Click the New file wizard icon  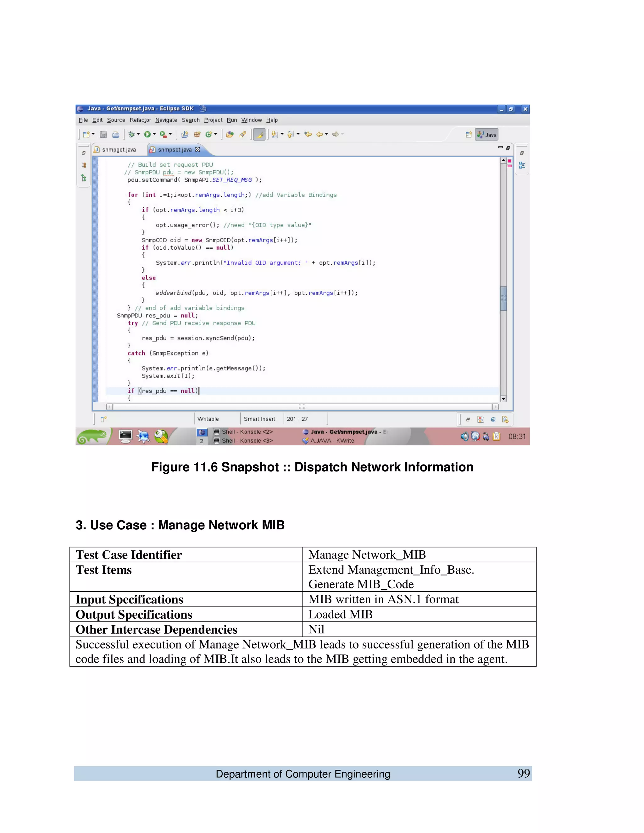(x=86, y=134)
